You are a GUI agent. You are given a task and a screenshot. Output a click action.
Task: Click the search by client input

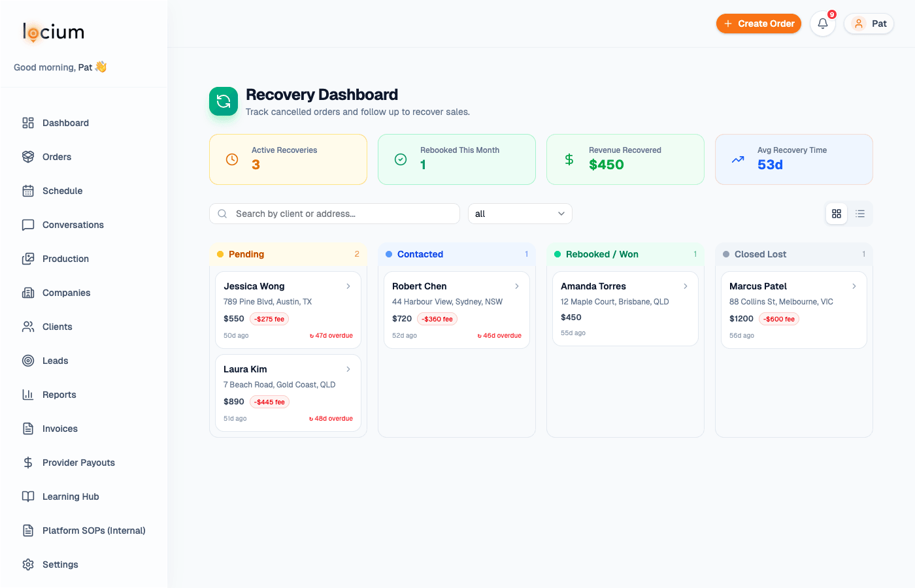tap(335, 214)
